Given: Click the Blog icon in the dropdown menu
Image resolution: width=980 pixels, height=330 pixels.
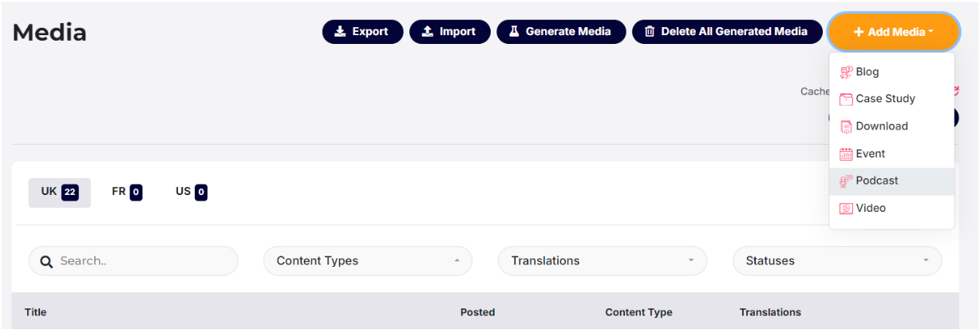Looking at the screenshot, I should click(846, 72).
